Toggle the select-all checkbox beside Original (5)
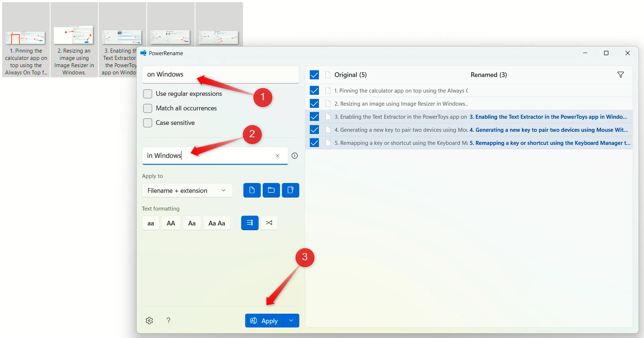Viewport: 644px width, 338px height. (314, 75)
